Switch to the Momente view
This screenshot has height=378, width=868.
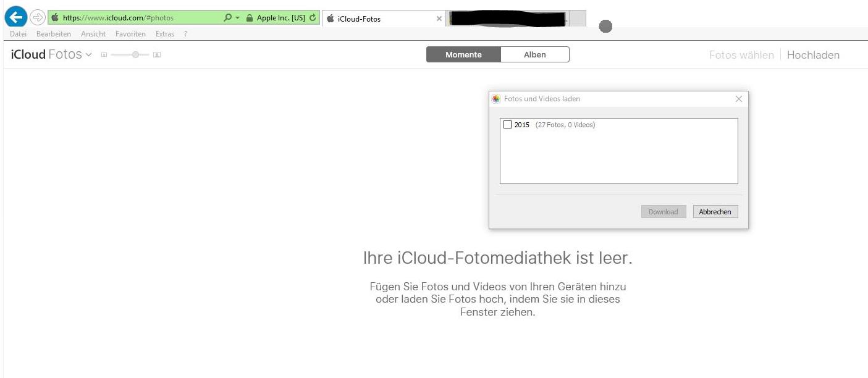pyautogui.click(x=463, y=54)
